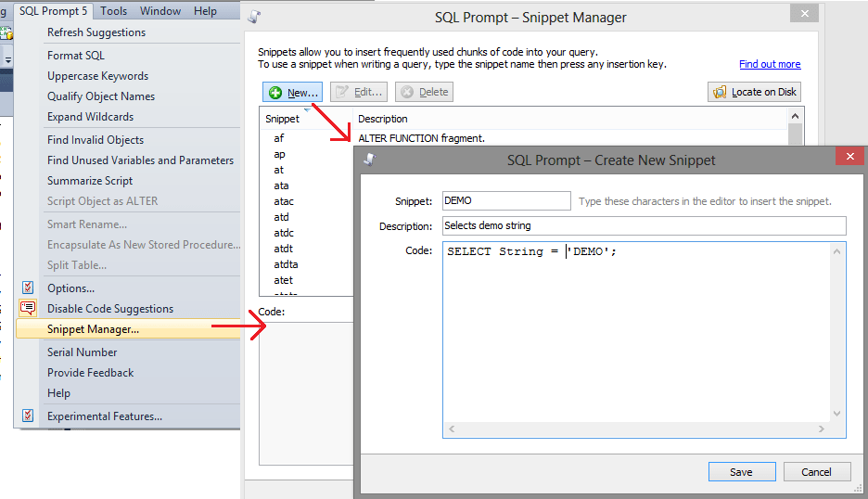Viewport: 868px width, 499px height.
Task: Open the Snippet Manager menu entry
Action: [93, 329]
